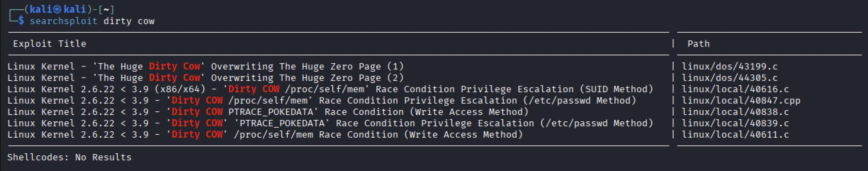Click the tilde home directory in the prompt
868x171 pixels.
106,10
